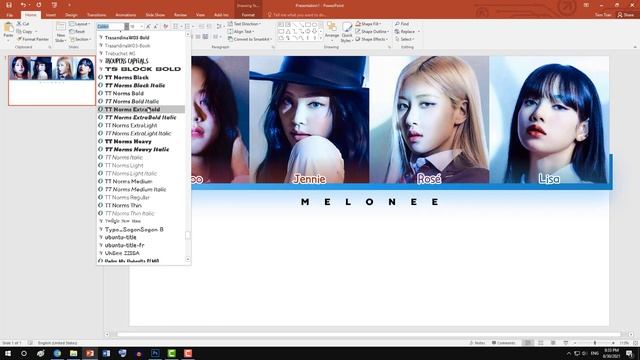
Task: Click the Find button
Action: (402, 24)
